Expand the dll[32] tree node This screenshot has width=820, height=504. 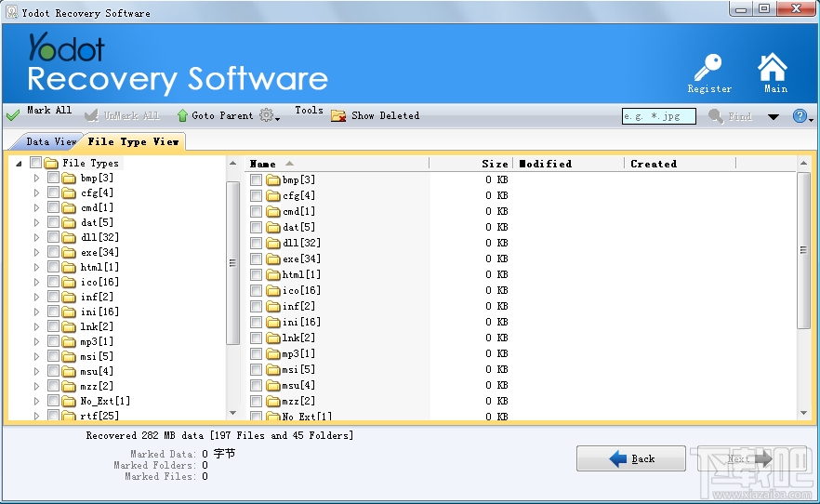[x=36, y=237]
